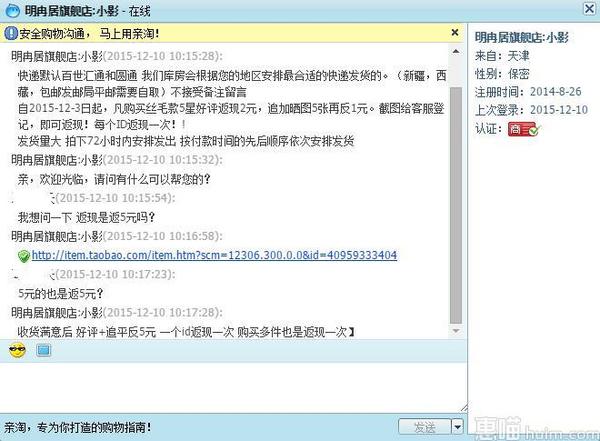Click the green shield beside taobao link
This screenshot has width=600, height=441.
24,256
